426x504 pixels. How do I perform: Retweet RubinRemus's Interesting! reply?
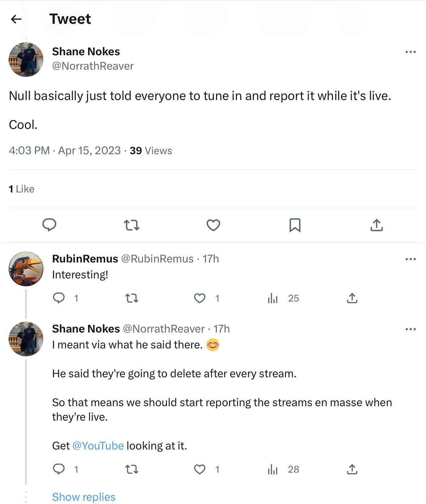132,298
